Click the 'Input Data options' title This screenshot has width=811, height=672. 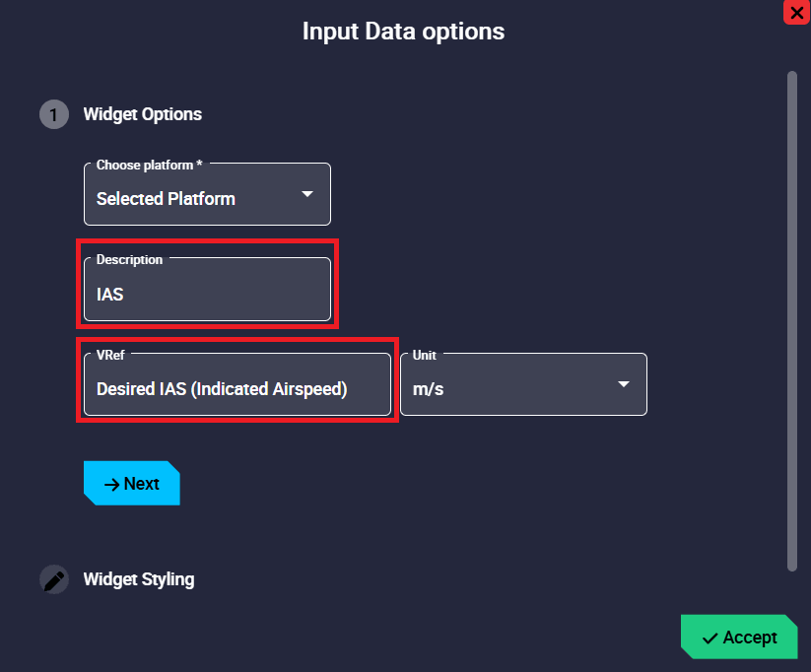(403, 32)
